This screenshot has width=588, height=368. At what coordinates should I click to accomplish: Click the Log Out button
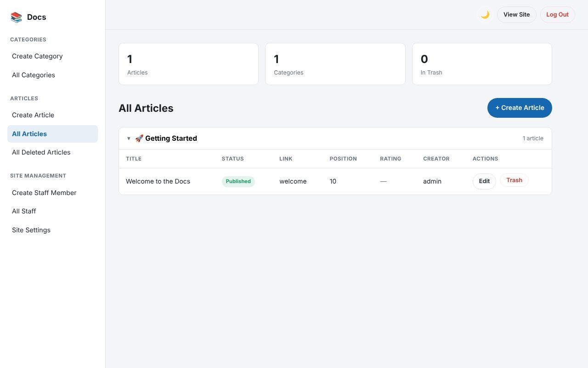[557, 15]
